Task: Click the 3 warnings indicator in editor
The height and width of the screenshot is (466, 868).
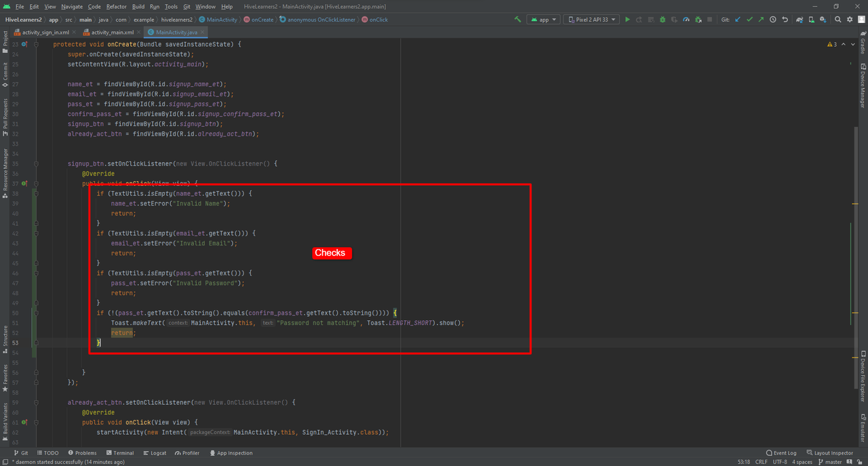Action: [x=832, y=45]
